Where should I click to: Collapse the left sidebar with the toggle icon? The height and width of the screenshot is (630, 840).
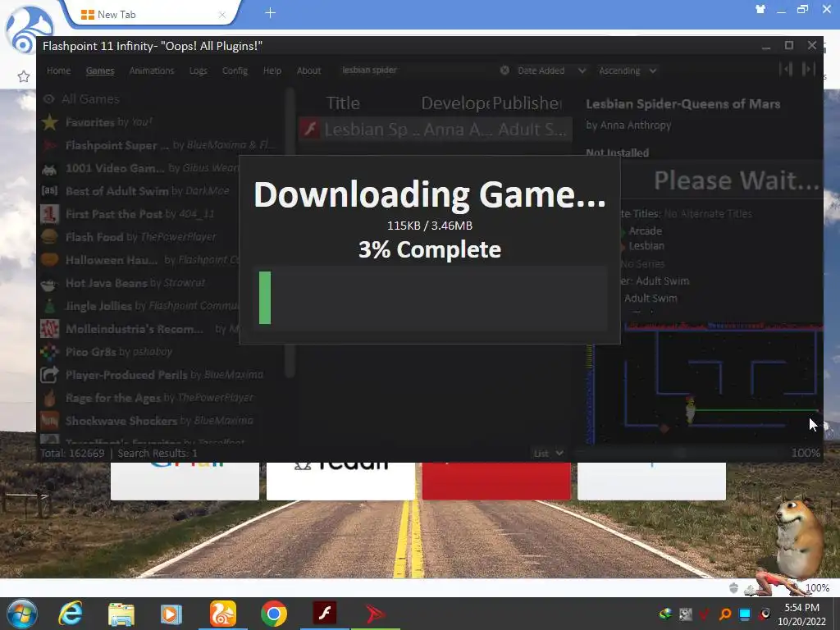pyautogui.click(x=786, y=69)
